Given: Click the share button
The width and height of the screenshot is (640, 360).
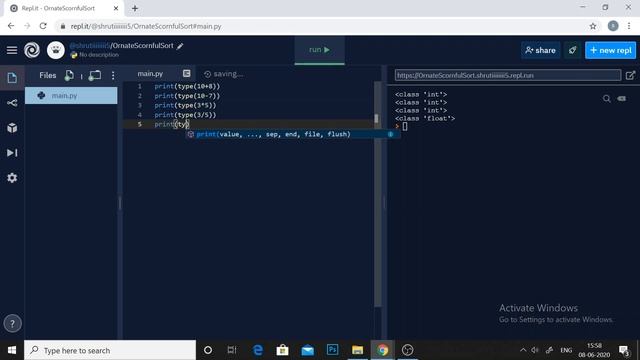Looking at the screenshot, I should coord(540,50).
